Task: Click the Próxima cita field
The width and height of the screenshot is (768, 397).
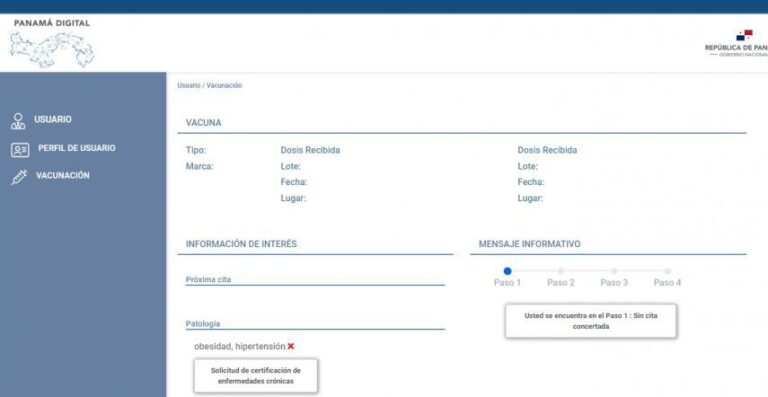Action: [x=315, y=280]
